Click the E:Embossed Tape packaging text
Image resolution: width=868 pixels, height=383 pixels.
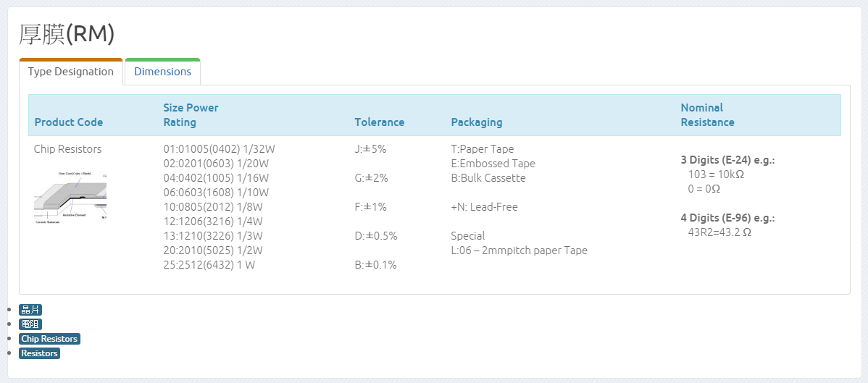tap(493, 164)
